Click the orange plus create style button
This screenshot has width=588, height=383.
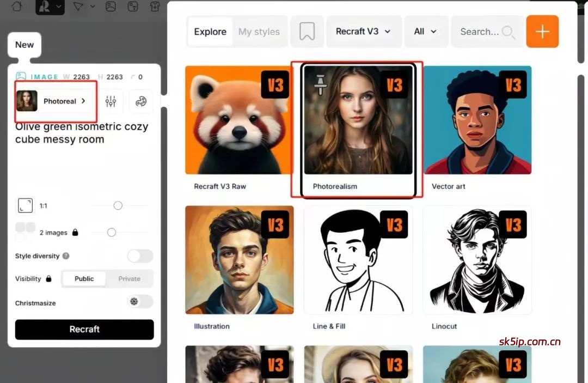[x=542, y=32]
